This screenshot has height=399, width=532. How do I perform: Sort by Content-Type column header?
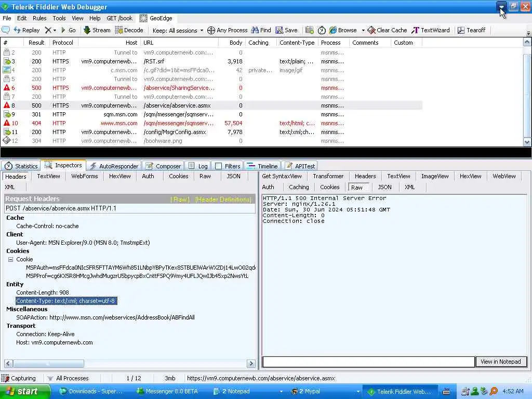point(297,43)
